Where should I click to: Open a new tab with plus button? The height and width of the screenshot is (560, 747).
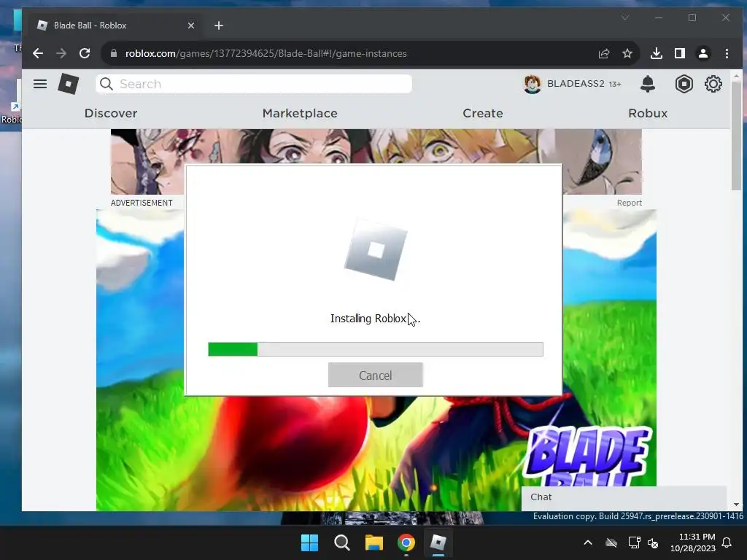click(x=219, y=26)
